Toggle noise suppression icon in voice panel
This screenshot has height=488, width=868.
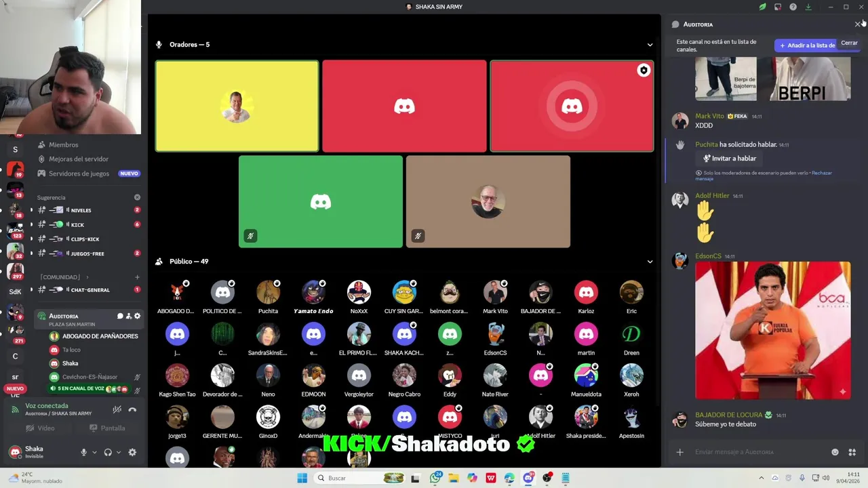pos(117,409)
